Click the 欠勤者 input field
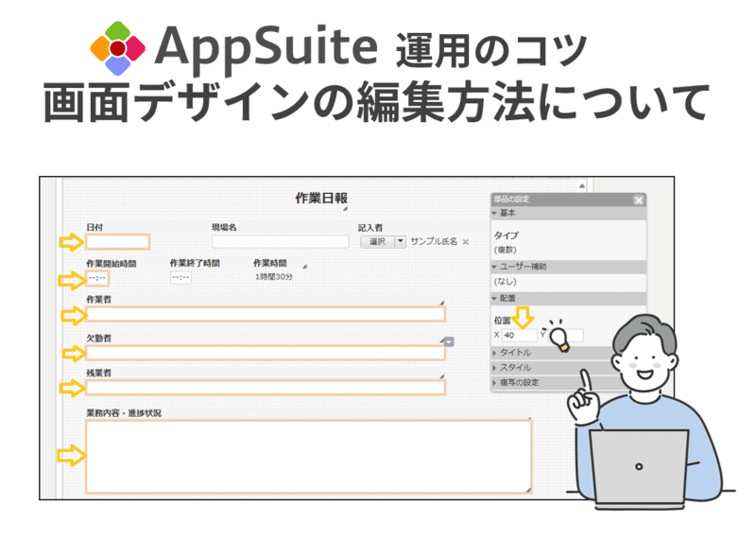This screenshot has height=540, width=756. tap(266, 353)
